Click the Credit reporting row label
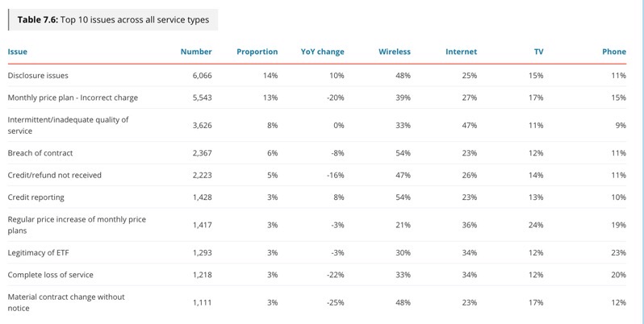 coord(36,197)
